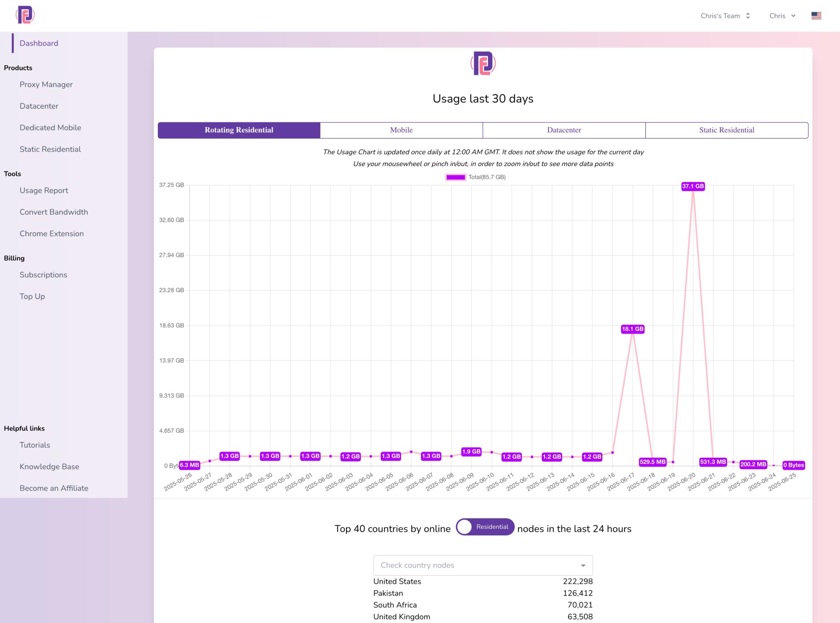Switch to the Mobile usage tab
Viewport: 840px width, 623px height.
[x=401, y=130]
